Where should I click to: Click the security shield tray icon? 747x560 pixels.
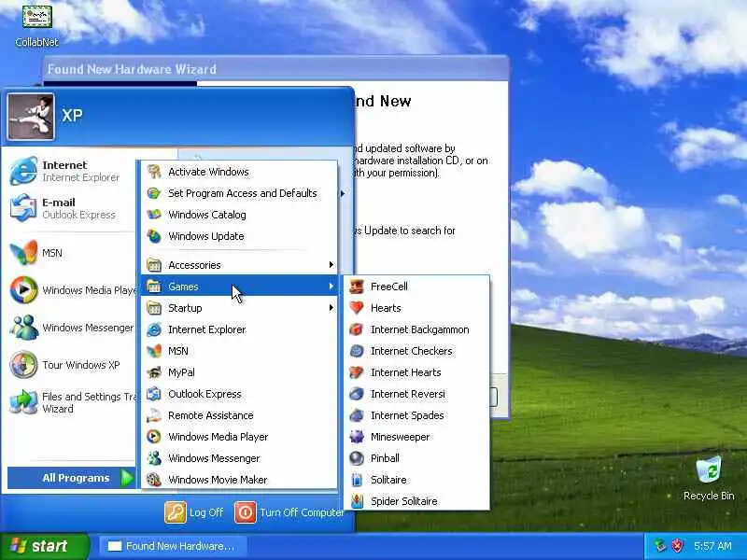(678, 546)
